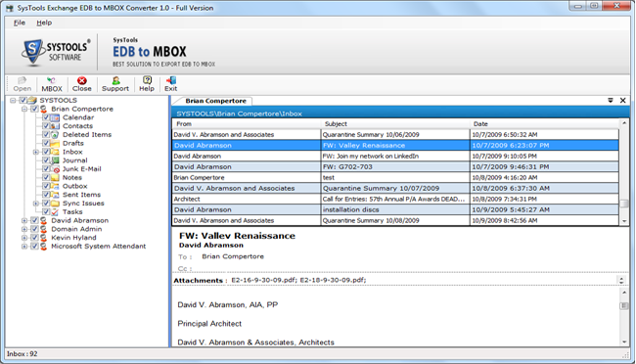Click the email list scroll-up arrow

tap(624, 123)
